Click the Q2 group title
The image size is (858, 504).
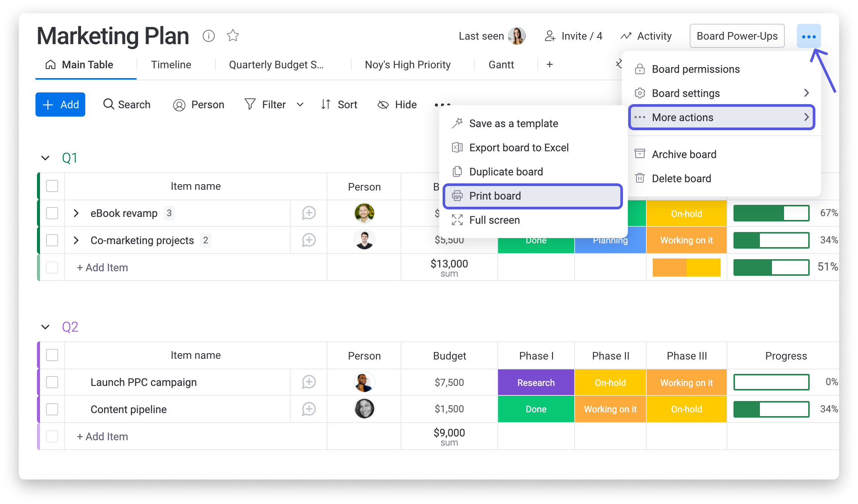click(x=70, y=327)
